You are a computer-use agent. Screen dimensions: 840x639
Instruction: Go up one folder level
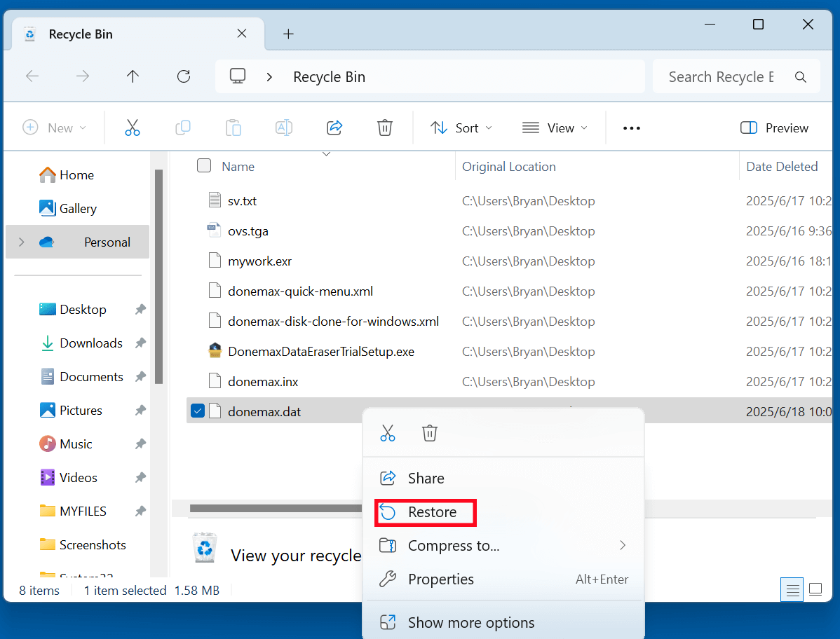coord(133,76)
